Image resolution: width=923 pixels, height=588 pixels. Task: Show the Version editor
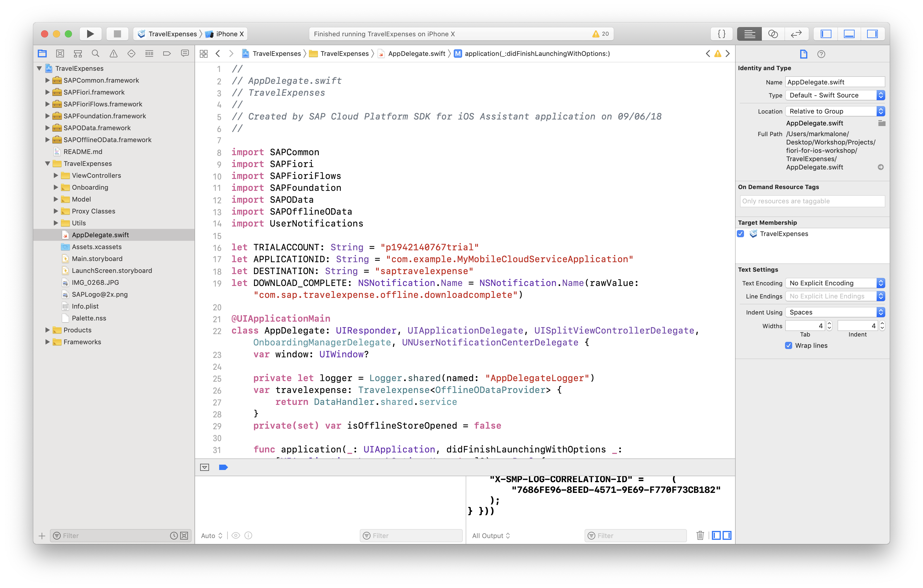click(x=796, y=34)
